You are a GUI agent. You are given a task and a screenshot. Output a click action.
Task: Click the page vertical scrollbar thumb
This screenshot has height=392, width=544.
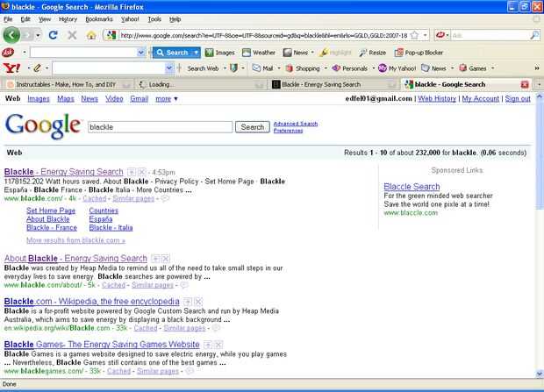539,155
